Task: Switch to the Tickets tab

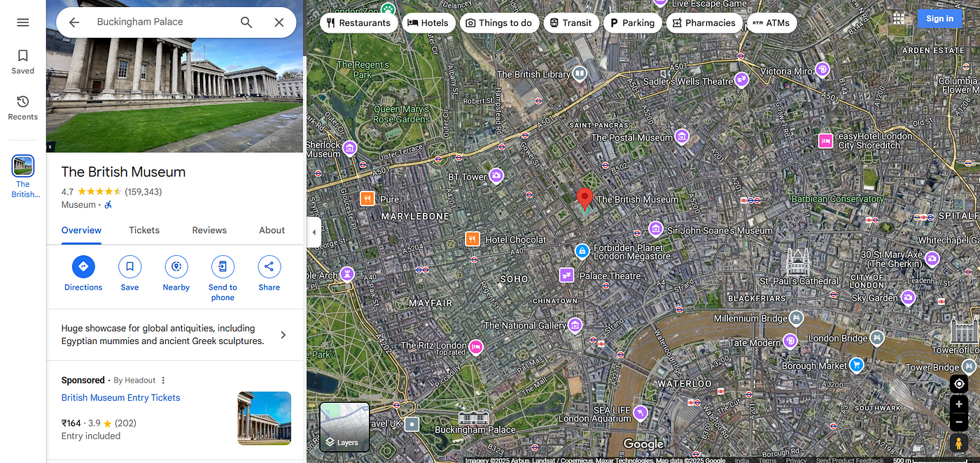Action: (x=144, y=230)
